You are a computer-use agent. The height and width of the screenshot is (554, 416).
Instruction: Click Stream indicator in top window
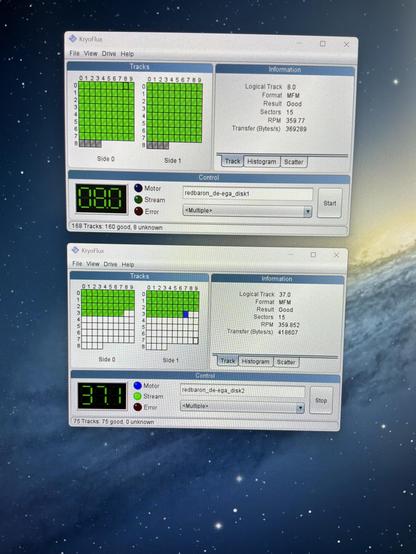coord(138,200)
